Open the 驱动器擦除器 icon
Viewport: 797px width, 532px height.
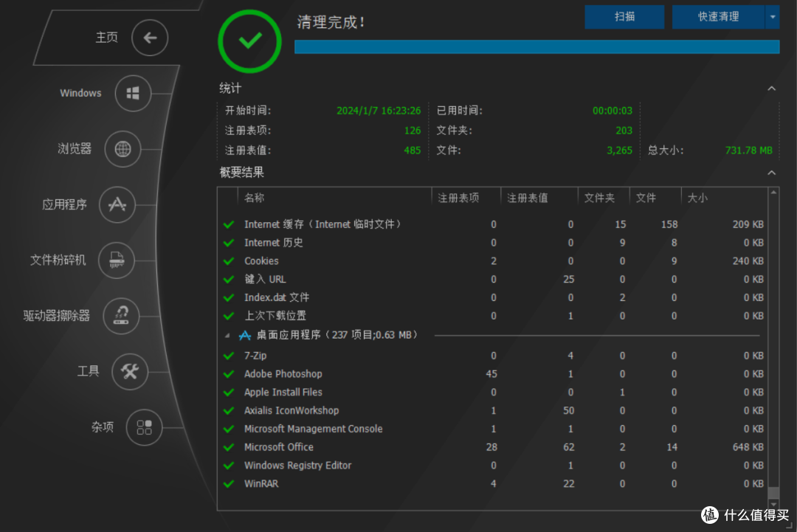[121, 316]
